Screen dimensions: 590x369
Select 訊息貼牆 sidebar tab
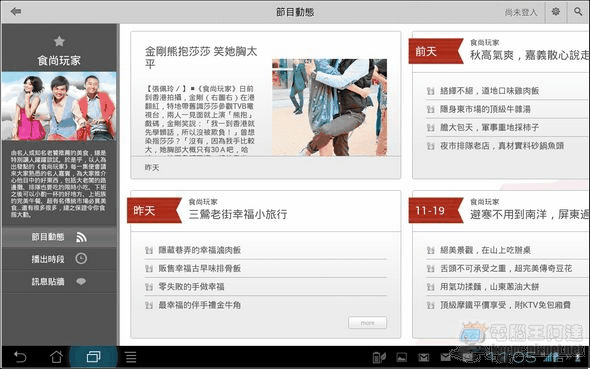click(x=59, y=281)
